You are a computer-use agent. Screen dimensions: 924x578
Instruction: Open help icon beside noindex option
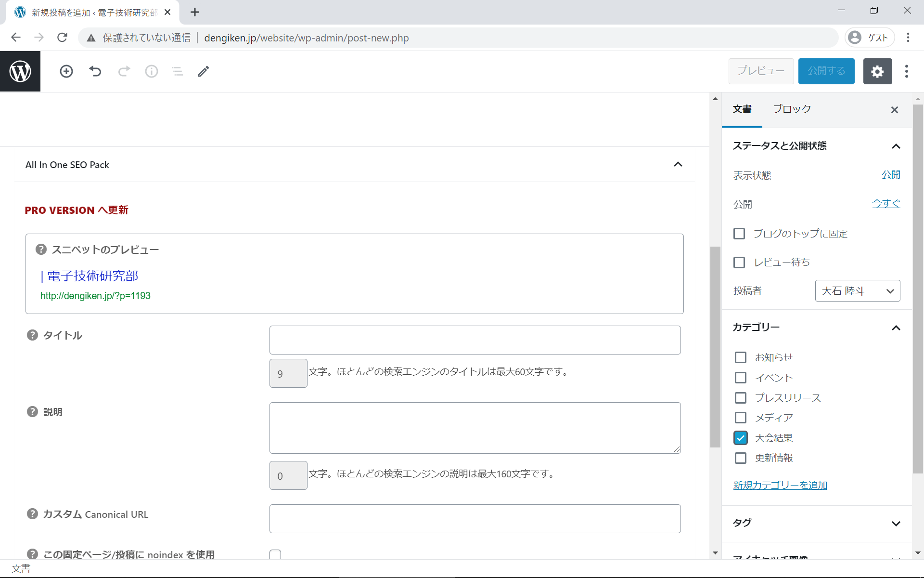pos(32,554)
